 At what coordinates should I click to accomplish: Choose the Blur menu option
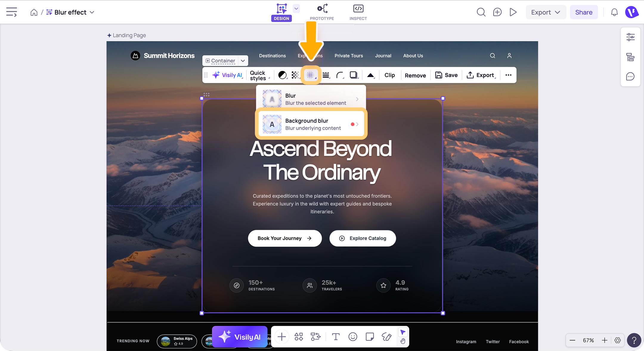point(311,99)
